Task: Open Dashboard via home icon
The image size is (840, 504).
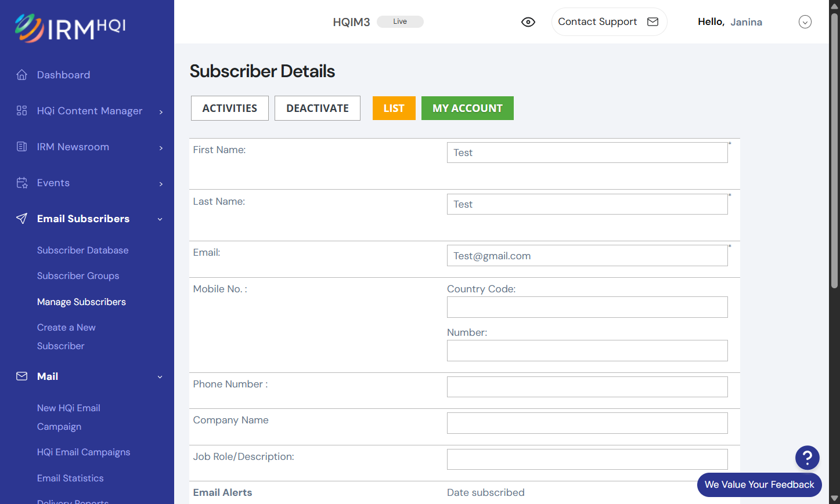Action: pyautogui.click(x=22, y=75)
